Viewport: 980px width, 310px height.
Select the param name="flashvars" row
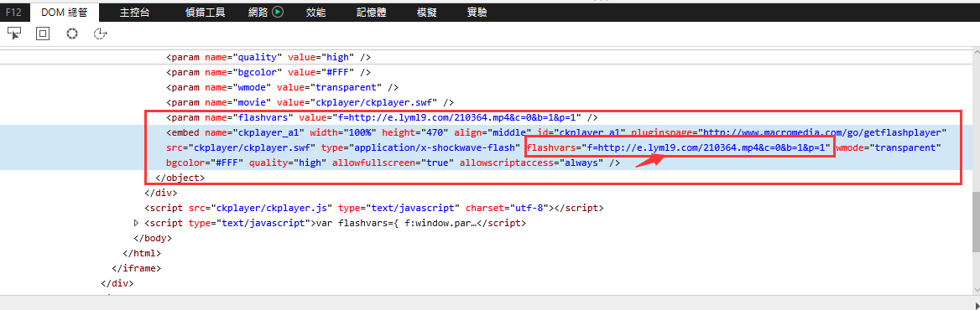(383, 117)
